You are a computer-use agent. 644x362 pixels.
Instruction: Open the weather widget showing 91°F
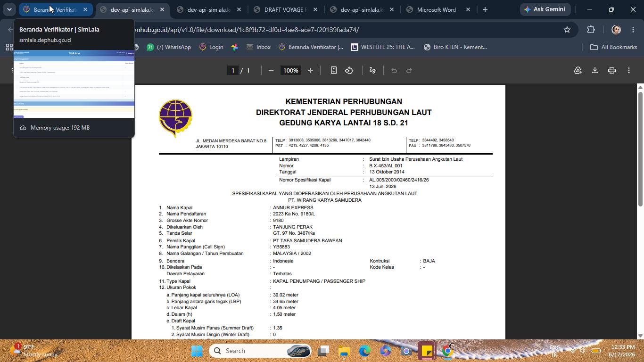[x=34, y=351]
